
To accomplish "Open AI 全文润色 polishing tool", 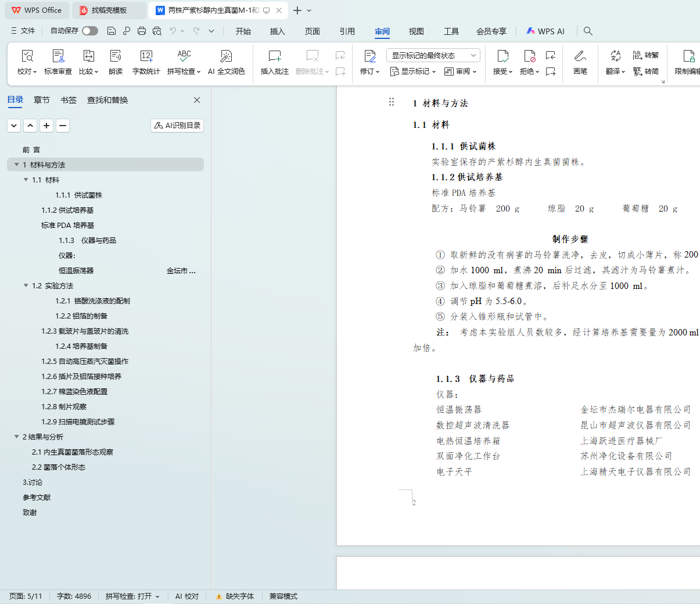I will (x=226, y=56).
